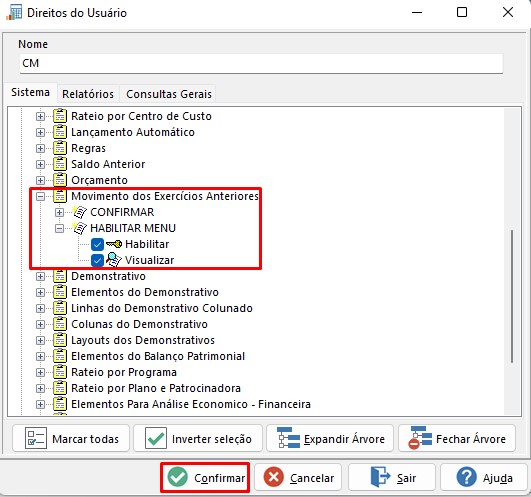This screenshot has width=531, height=497.
Task: Switch to the Sistema tab
Action: (30, 92)
